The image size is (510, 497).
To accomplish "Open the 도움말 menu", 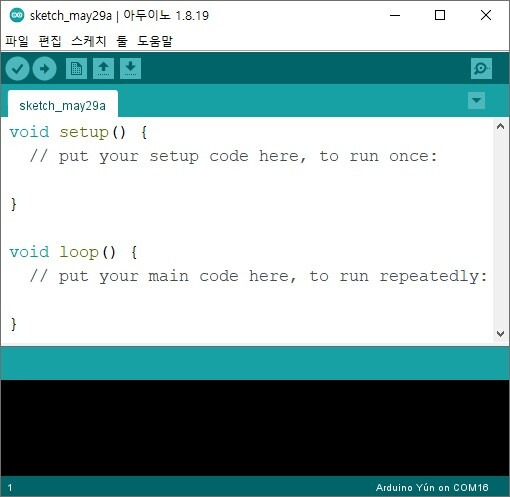I will coord(155,41).
